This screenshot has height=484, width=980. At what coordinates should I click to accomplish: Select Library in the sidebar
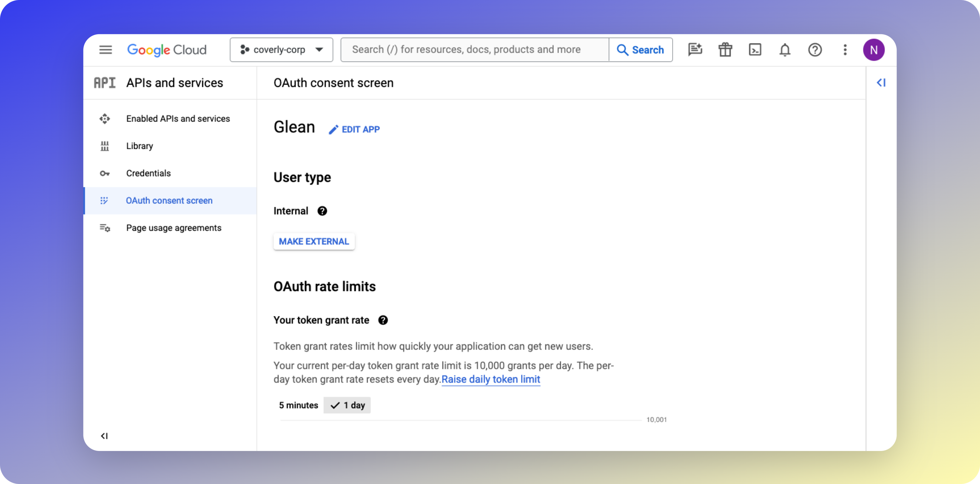139,146
